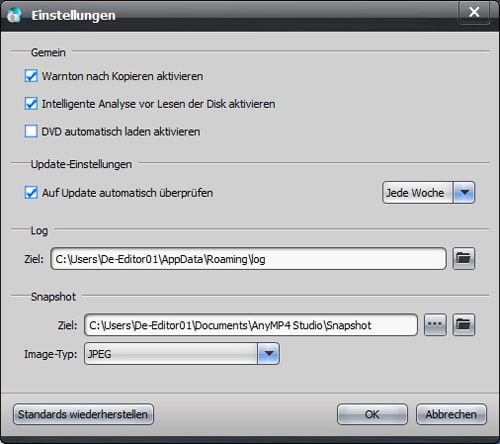Cancel with the Abbrechen button

point(451,414)
